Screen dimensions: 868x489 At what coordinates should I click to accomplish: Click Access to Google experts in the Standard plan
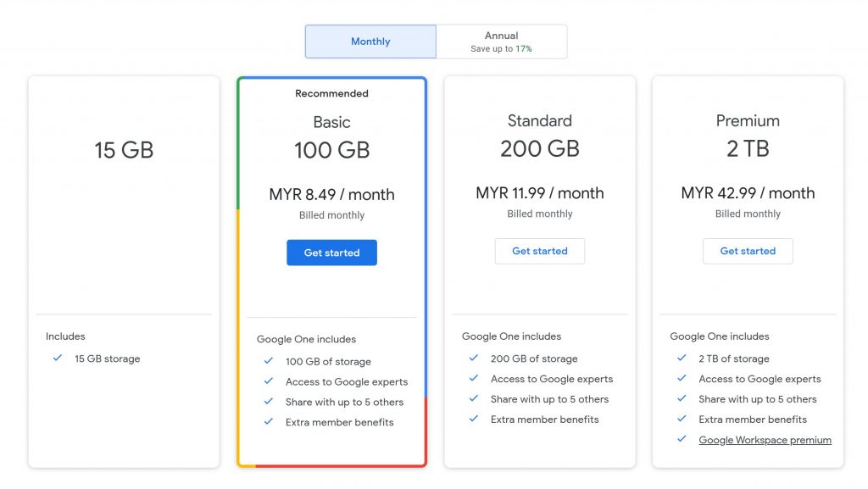coord(552,379)
